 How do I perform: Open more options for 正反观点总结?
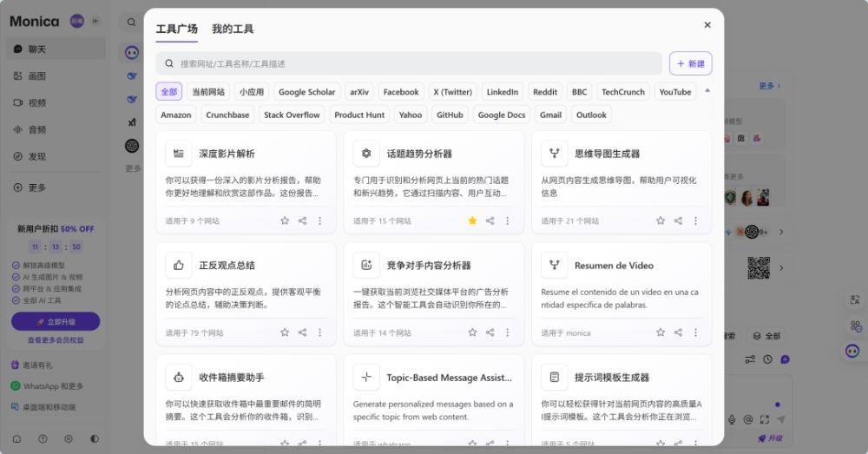pos(319,332)
